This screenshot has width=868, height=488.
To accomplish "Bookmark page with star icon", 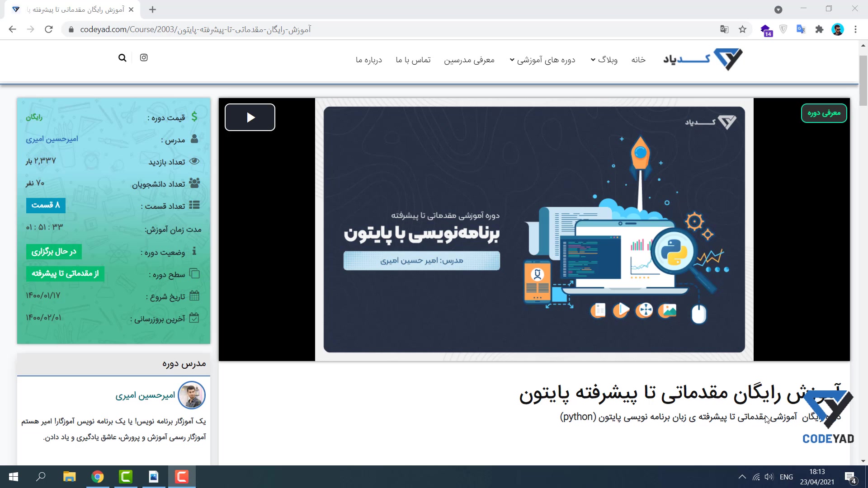I will (x=742, y=29).
